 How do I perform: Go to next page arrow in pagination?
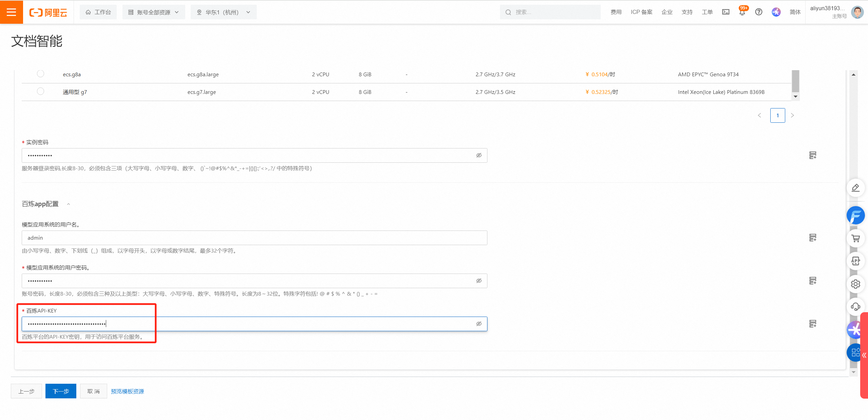point(792,115)
